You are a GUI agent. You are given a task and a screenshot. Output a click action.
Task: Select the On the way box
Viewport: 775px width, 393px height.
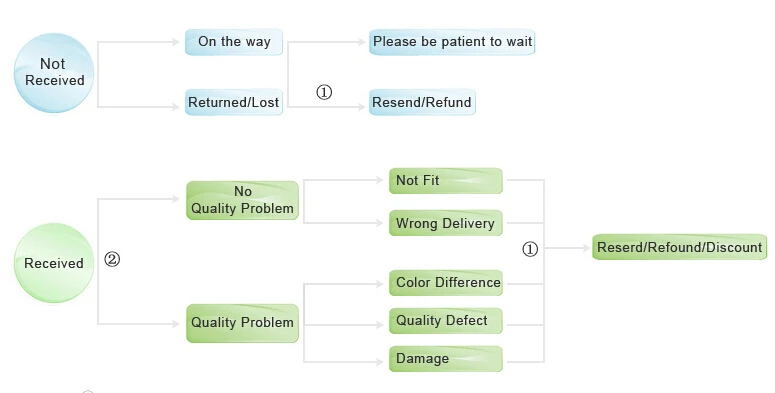point(234,42)
